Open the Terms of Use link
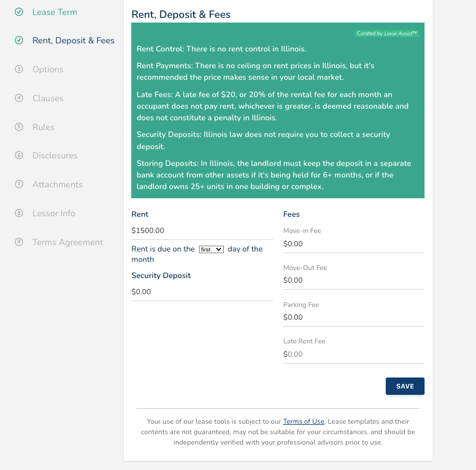The height and width of the screenshot is (470, 476). 304,421
